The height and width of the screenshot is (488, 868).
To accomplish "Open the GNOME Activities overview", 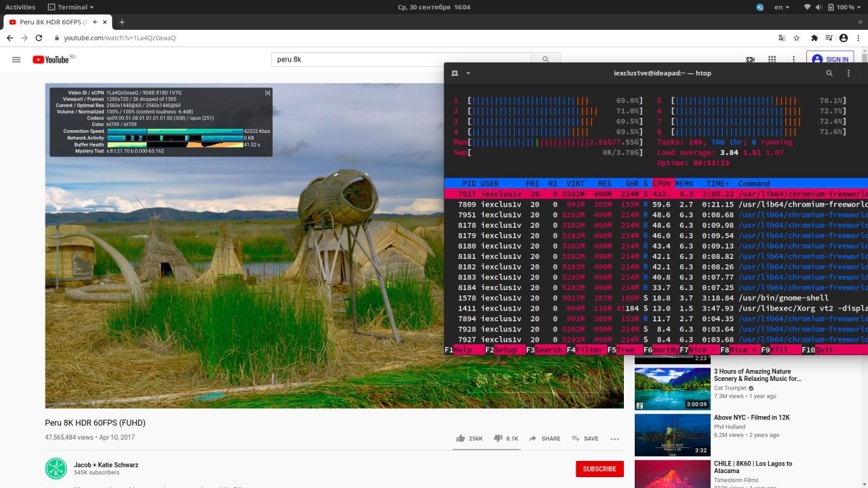I will click(20, 7).
